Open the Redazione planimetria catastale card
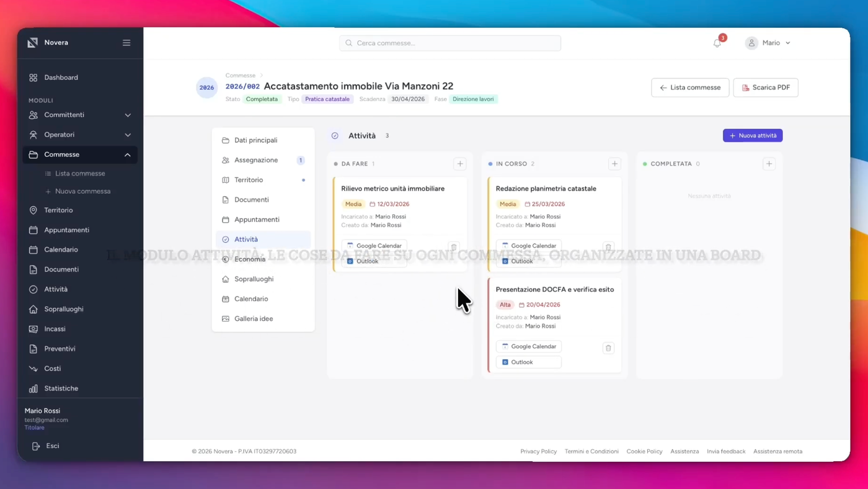This screenshot has width=868, height=489. (554, 224)
